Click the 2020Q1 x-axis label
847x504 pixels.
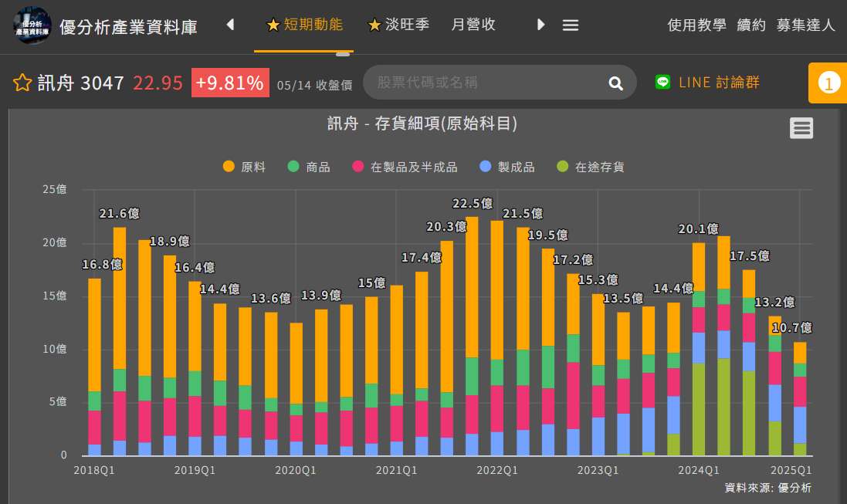296,470
